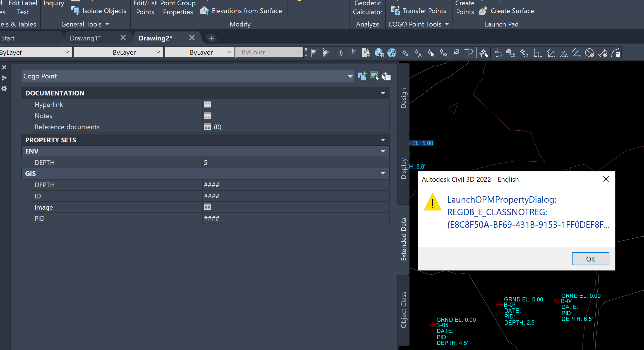Click the add object icon next to the Cogo Point selector
644x350 pixels.
[362, 76]
